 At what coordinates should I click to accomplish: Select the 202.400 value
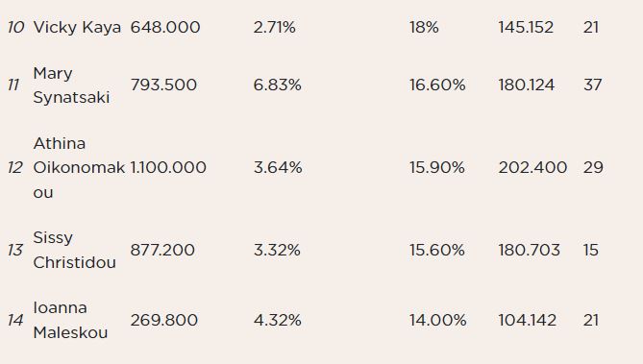532,168
